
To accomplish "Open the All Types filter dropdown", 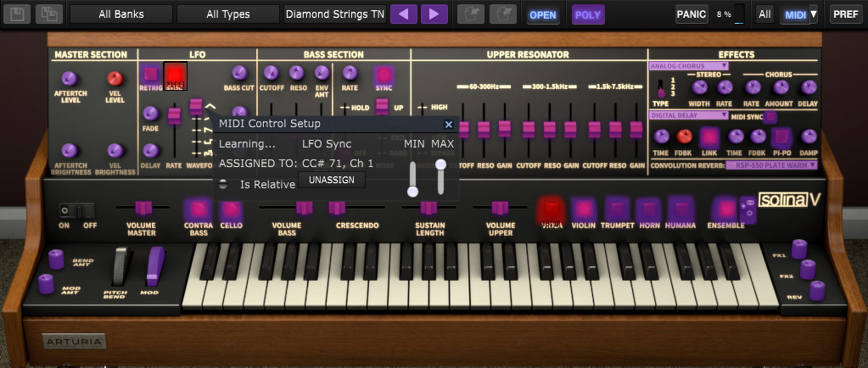I will (x=228, y=14).
